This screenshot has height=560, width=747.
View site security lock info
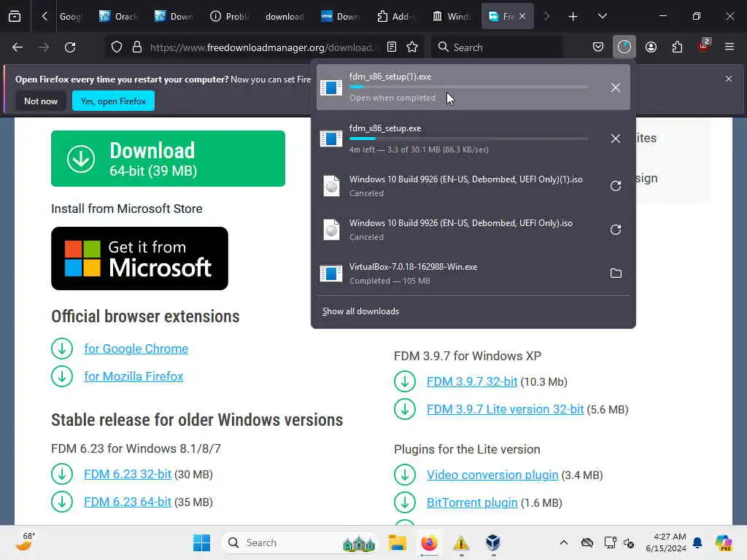pyautogui.click(x=137, y=47)
